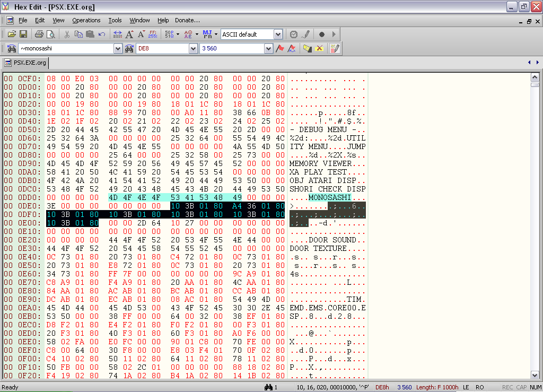
Task: Switch to the PSX.EXE.org file tab
Action: click(x=25, y=63)
